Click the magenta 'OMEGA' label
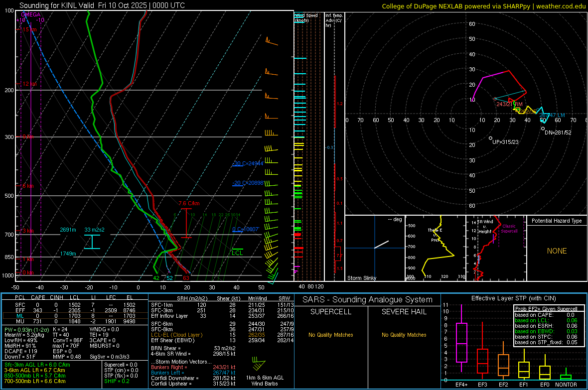The width and height of the screenshot is (588, 390). (x=31, y=14)
